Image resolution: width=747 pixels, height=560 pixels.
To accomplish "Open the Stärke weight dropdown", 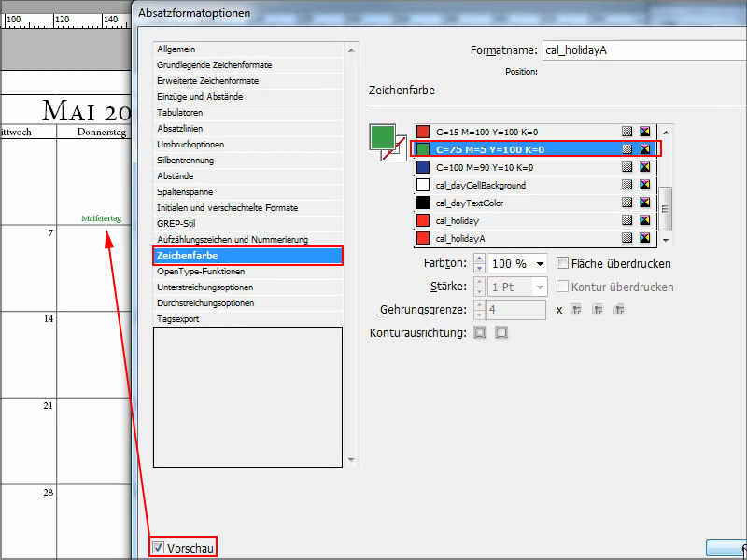I will (540, 287).
